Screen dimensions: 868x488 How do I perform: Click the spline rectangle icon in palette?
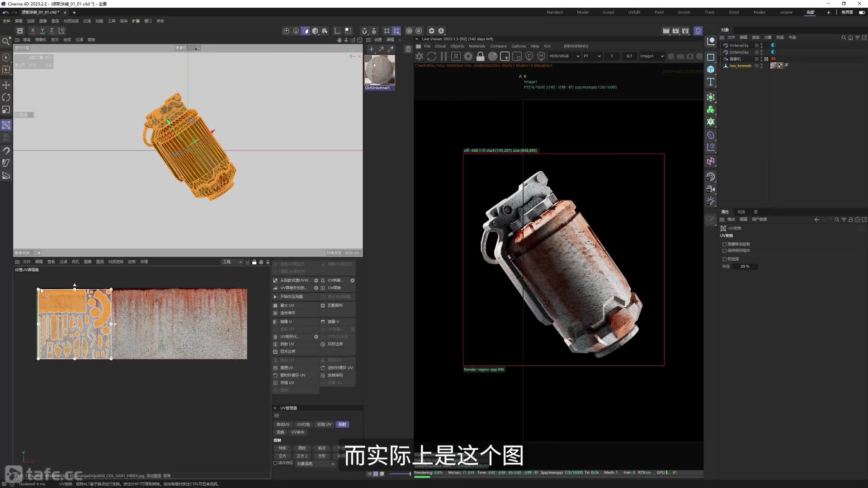tap(711, 57)
